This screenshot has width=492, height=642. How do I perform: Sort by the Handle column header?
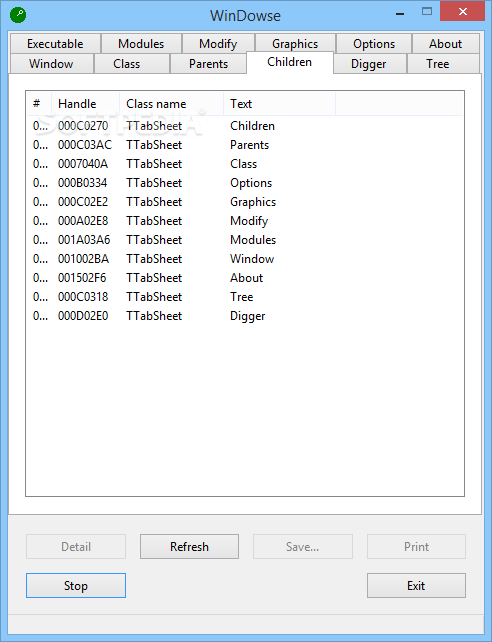(x=86, y=104)
